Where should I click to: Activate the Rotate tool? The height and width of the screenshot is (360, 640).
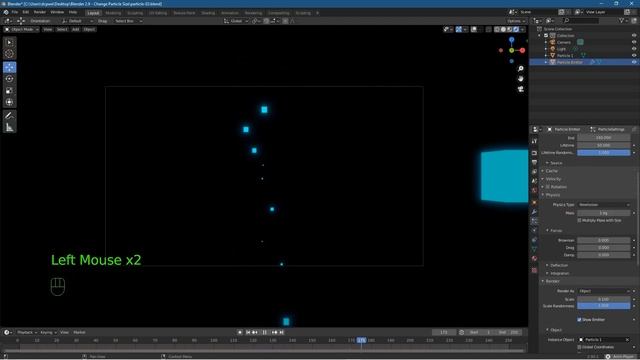[x=9, y=79]
